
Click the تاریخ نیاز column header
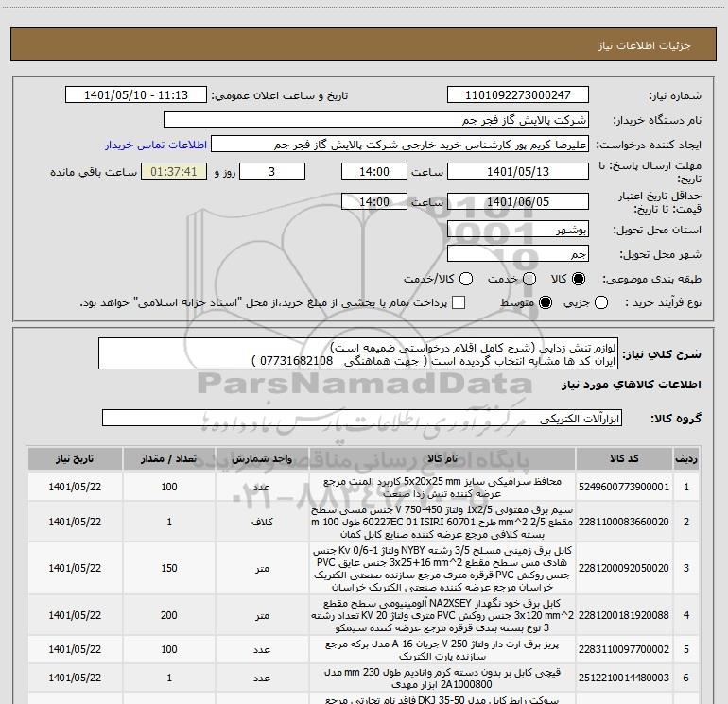75,459
